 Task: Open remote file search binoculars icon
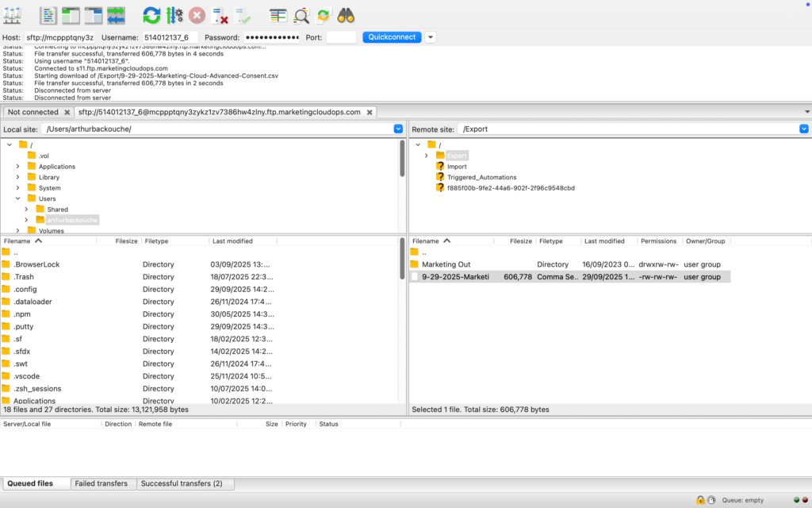[x=346, y=14]
